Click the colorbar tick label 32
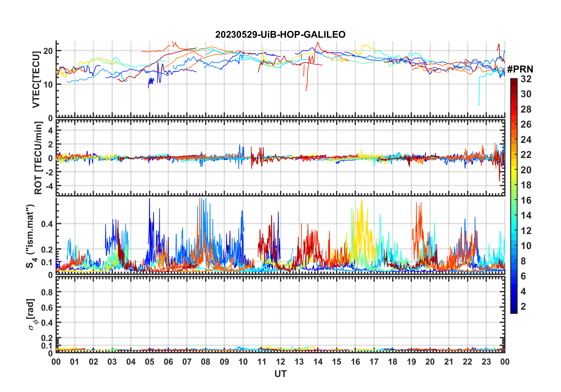This screenshot has height=392, width=561. tap(526, 79)
